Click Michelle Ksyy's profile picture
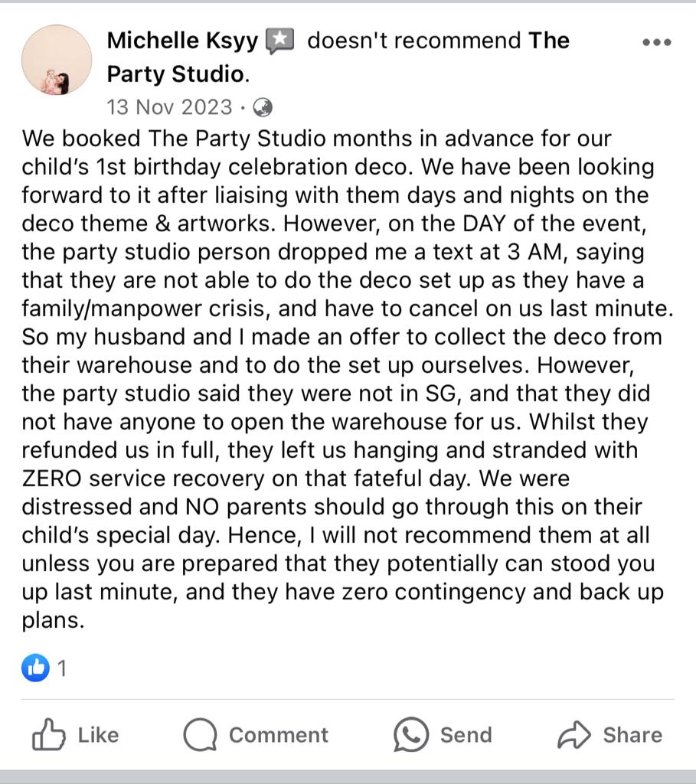 pos(57,60)
